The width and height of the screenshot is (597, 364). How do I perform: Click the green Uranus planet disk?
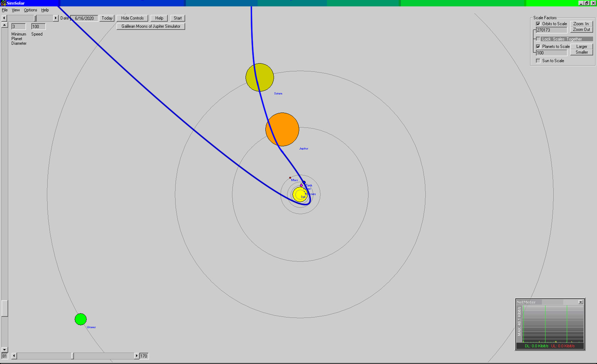click(81, 319)
